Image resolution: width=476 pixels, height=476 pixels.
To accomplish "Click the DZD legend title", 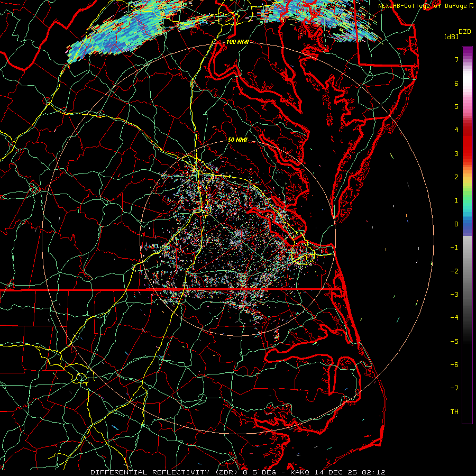I will click(x=465, y=32).
